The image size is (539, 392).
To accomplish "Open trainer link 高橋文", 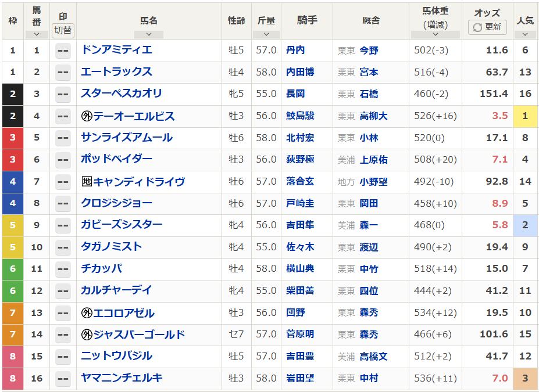I will 373,356.
